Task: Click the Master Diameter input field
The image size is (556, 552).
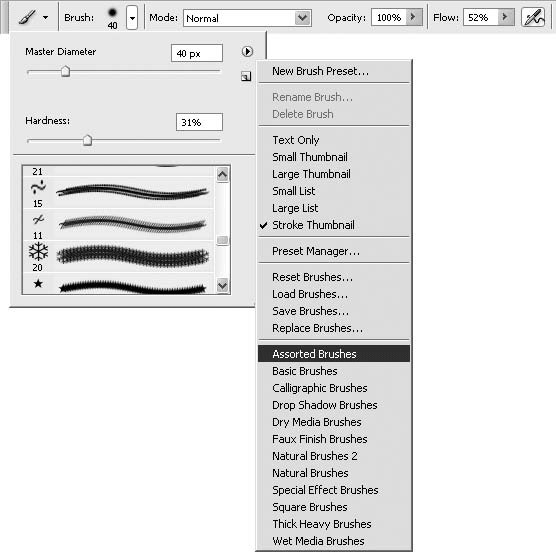Action: point(197,53)
